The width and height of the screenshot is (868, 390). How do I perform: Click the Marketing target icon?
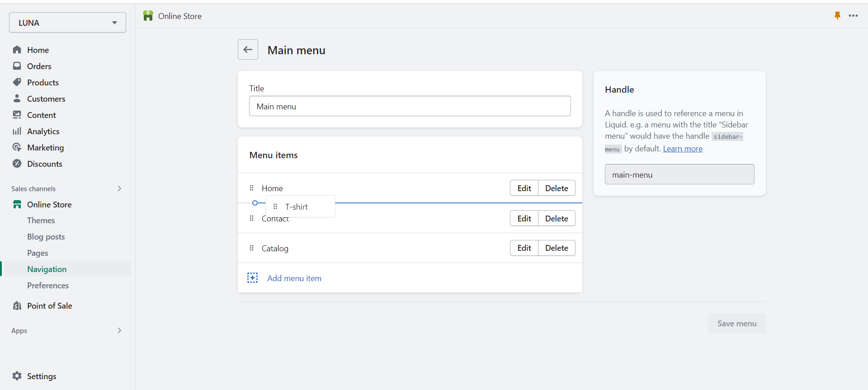pyautogui.click(x=17, y=147)
